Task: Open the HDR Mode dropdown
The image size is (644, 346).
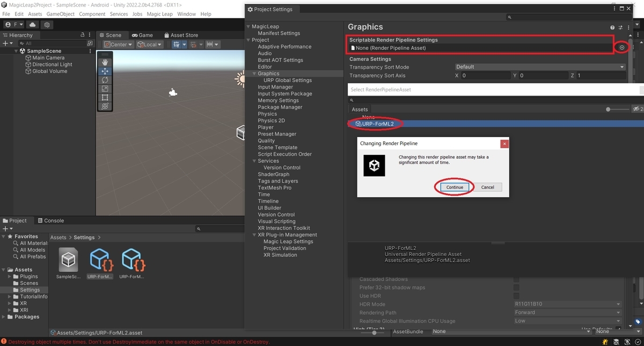Action: [567, 304]
